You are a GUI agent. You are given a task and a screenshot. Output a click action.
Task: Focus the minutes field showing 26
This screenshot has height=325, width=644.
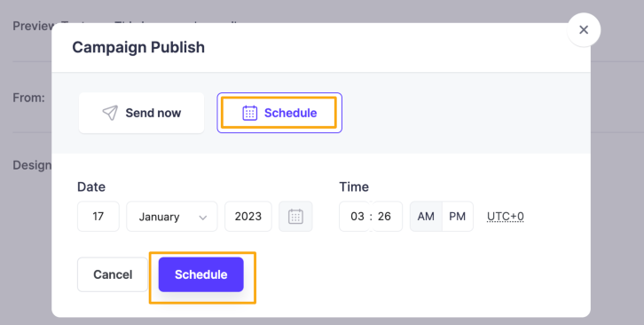[x=387, y=217]
